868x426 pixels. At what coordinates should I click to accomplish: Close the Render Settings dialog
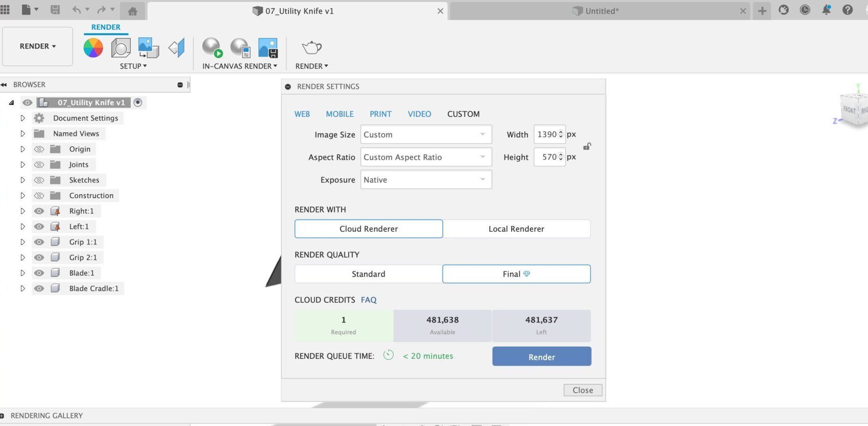(583, 390)
